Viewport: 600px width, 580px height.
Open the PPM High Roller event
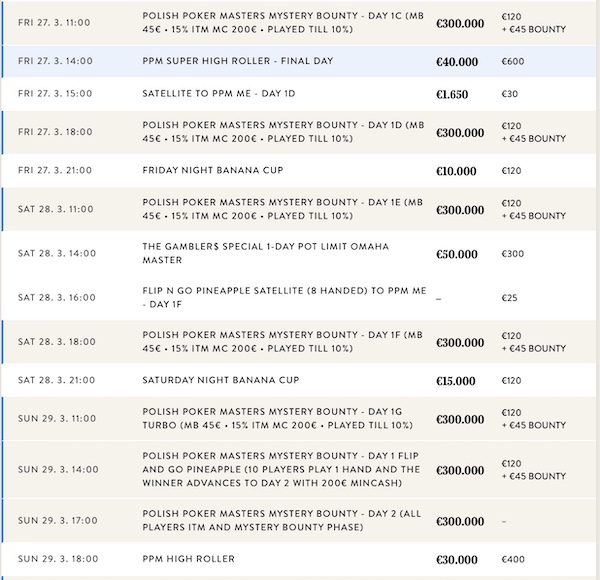[193, 557]
